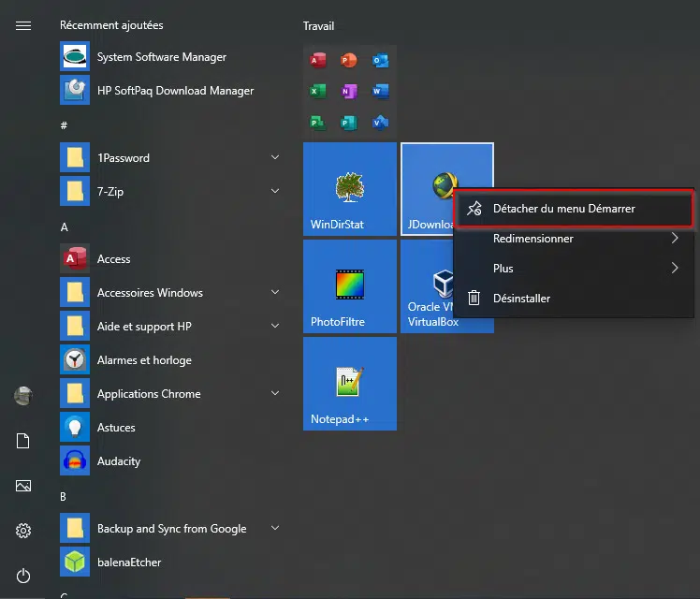Click the Audacity headphones icon

tap(75, 460)
